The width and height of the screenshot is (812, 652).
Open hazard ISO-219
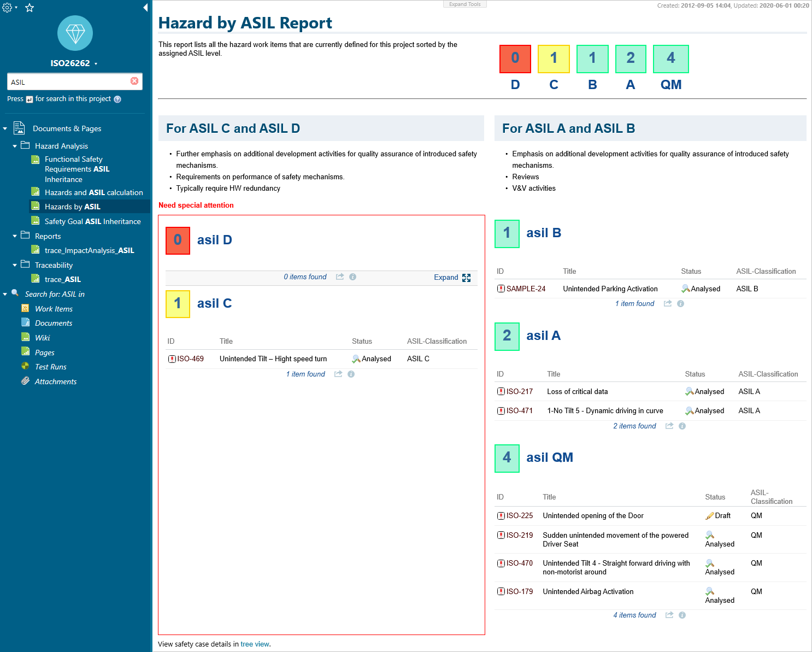point(520,536)
